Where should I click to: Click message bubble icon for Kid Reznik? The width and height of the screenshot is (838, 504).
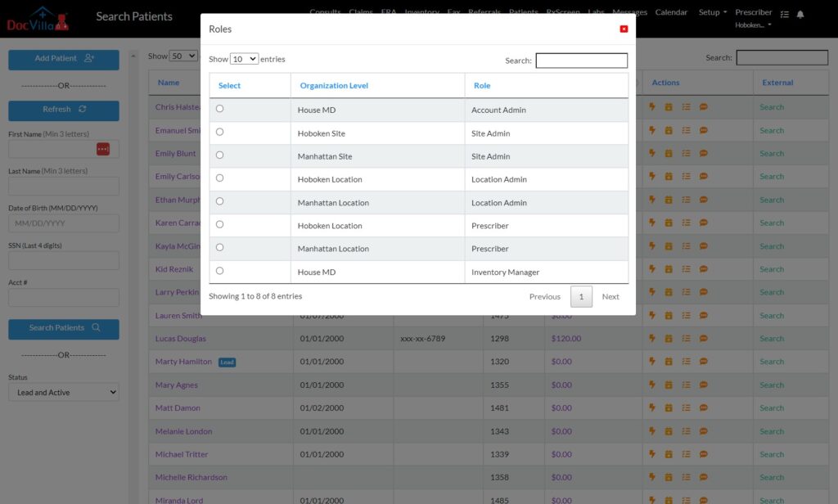tap(703, 269)
